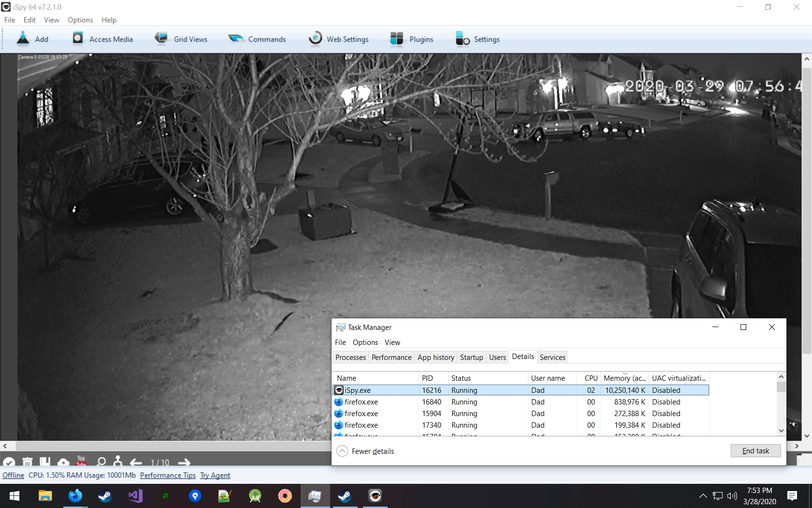The image size is (812, 508).
Task: Upload recording to the cloud
Action: [63, 463]
